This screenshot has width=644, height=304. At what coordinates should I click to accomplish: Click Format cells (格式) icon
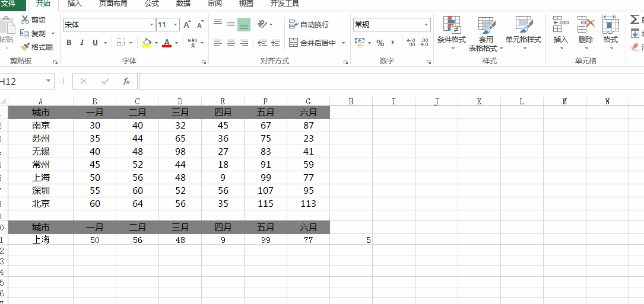[x=611, y=24]
